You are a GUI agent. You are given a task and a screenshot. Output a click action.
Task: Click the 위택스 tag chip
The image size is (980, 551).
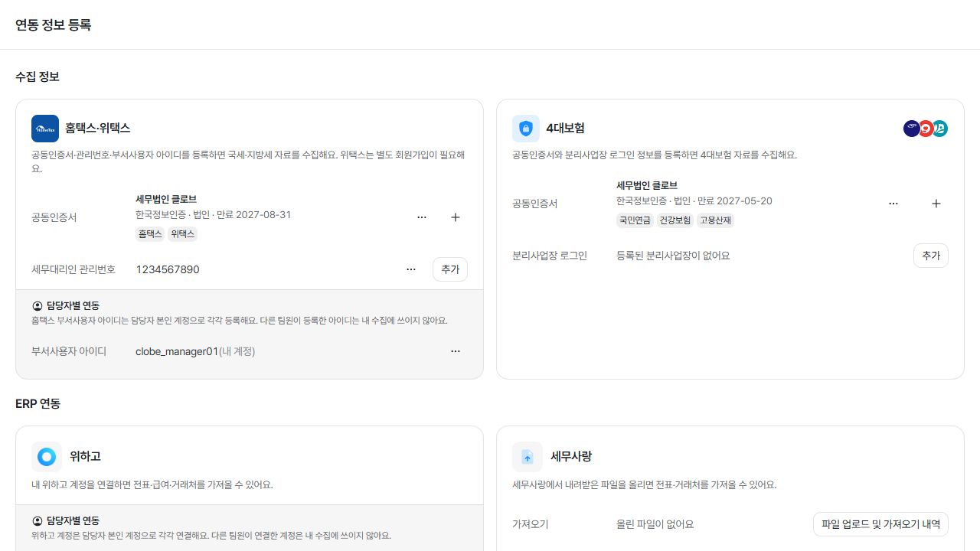click(183, 235)
